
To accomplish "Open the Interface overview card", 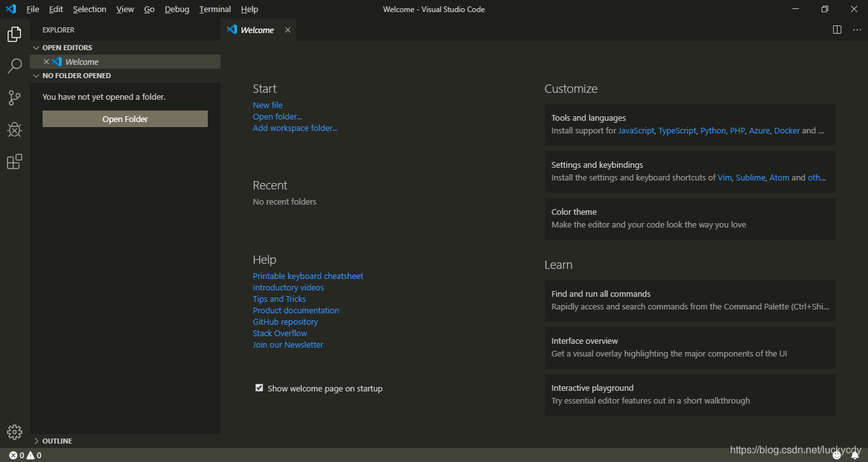I will tap(690, 348).
